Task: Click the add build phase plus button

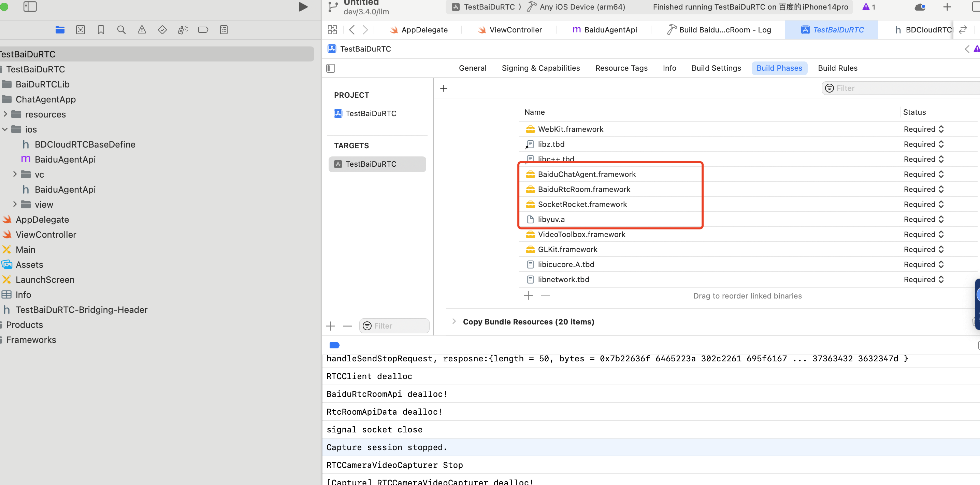Action: (444, 88)
